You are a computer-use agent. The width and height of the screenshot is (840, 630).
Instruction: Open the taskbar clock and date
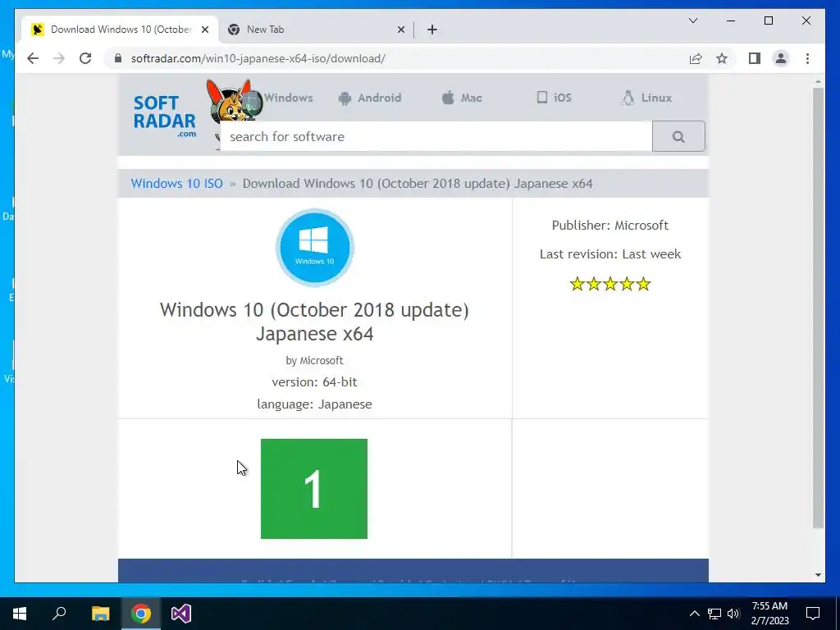click(769, 614)
